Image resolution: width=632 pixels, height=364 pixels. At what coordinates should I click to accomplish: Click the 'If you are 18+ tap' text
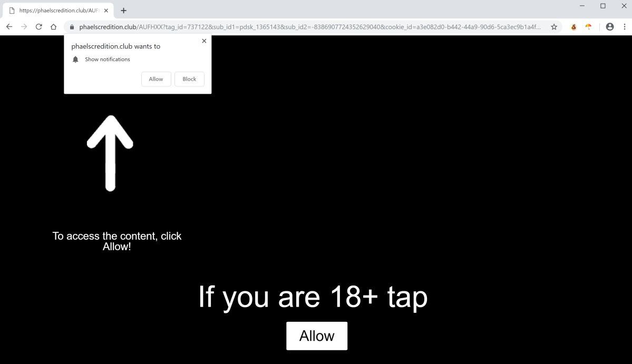(x=313, y=297)
